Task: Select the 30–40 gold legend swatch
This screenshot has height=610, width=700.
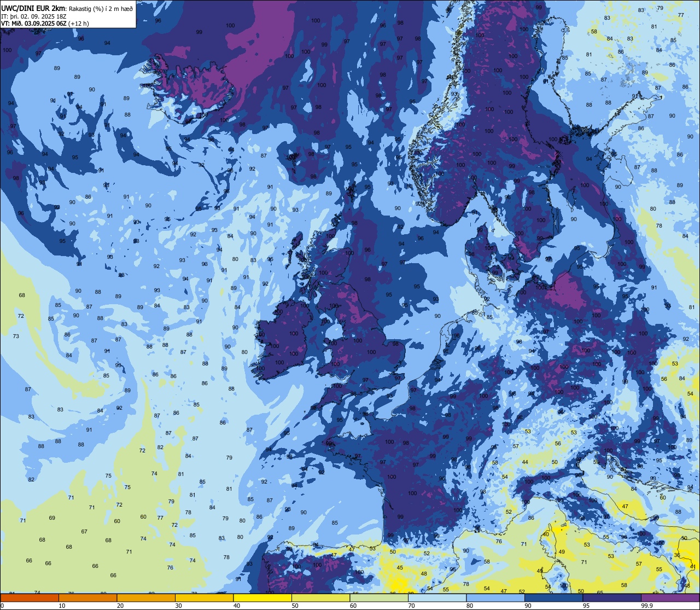Action: point(205,597)
